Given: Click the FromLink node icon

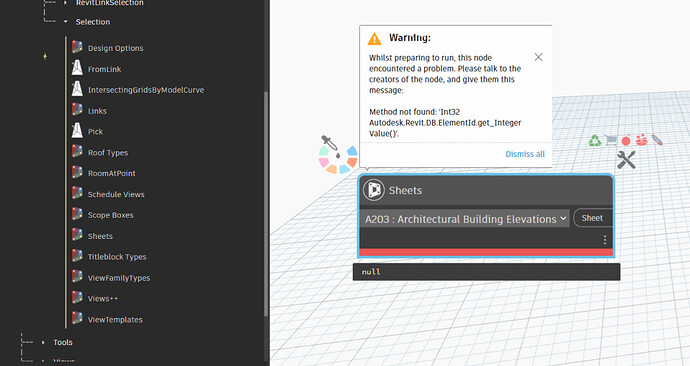Looking at the screenshot, I should 77,68.
